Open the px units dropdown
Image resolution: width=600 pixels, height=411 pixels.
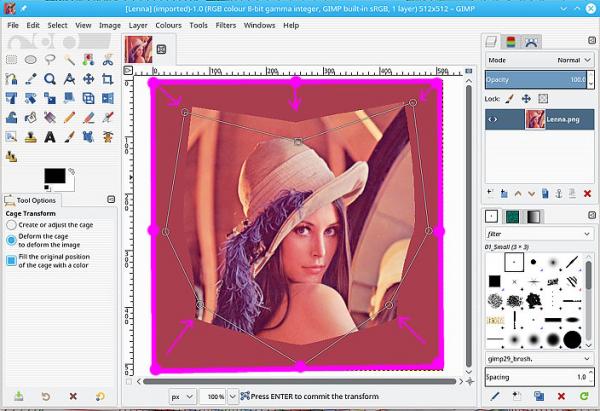(x=183, y=396)
